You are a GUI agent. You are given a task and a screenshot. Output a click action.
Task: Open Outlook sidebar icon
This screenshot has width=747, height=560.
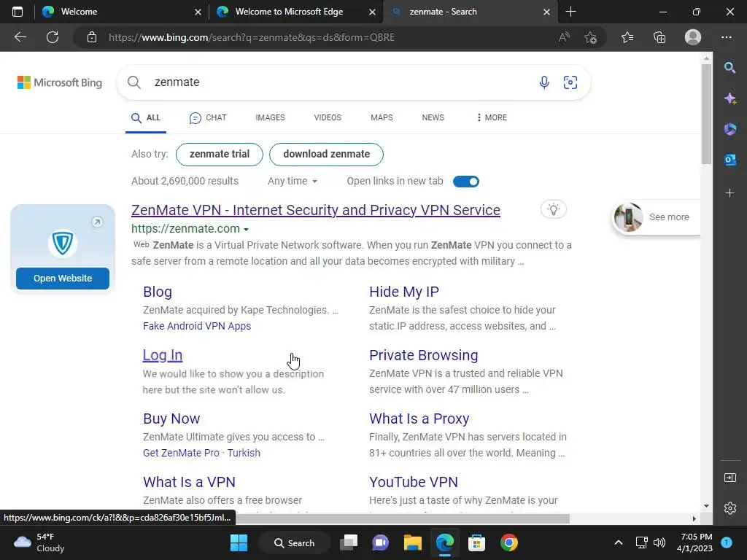[729, 160]
